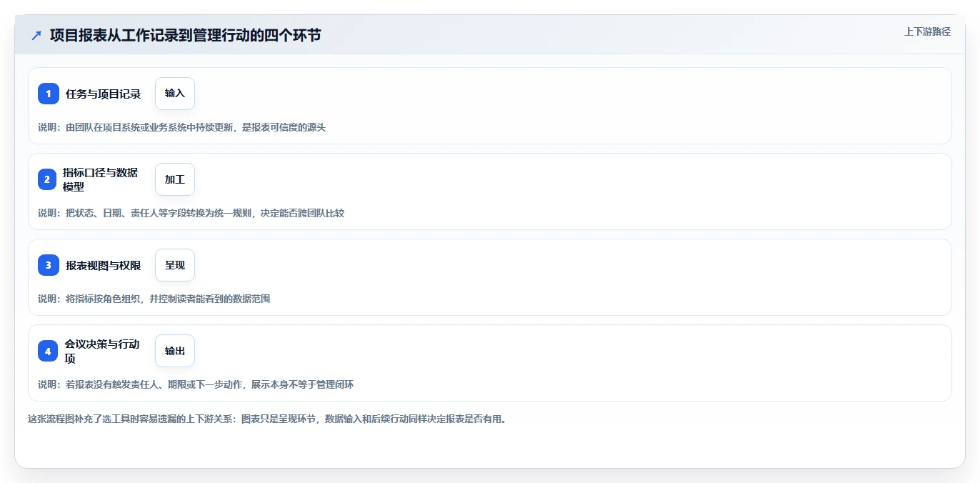
Task: Click the 呈现 tag
Action: [x=175, y=265]
